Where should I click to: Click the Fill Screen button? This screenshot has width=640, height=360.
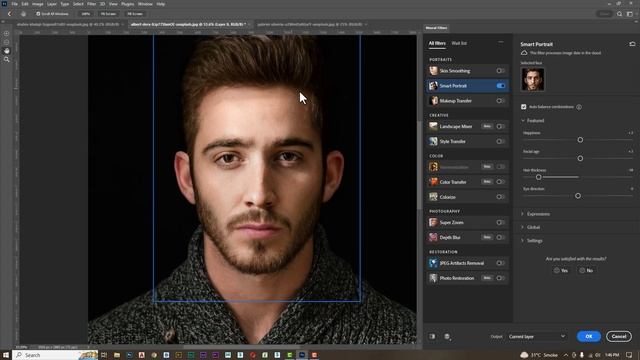(135, 14)
